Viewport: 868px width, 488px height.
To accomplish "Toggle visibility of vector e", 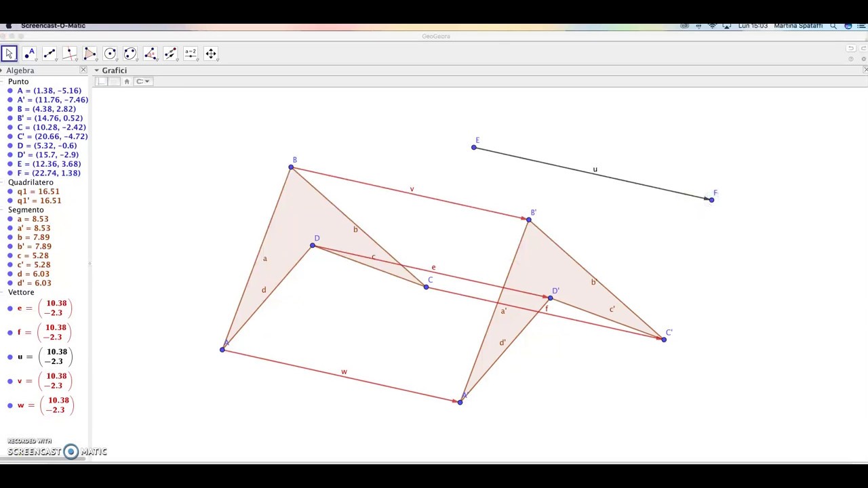I will point(10,308).
